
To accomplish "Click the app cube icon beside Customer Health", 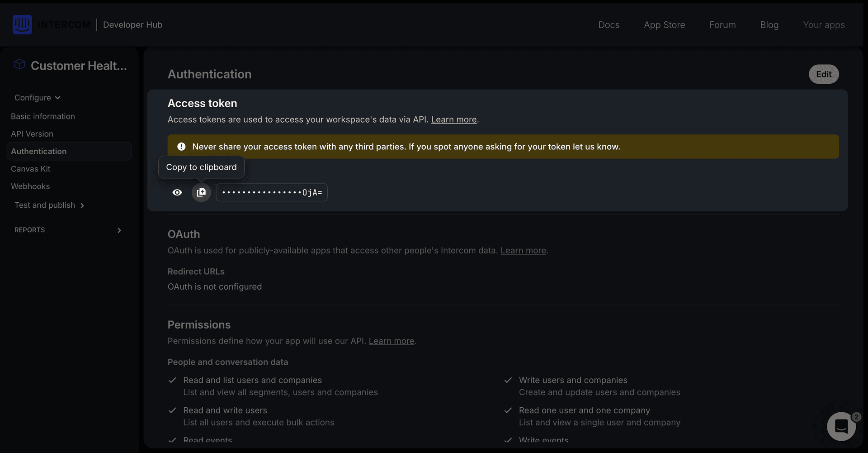I will 19,65.
